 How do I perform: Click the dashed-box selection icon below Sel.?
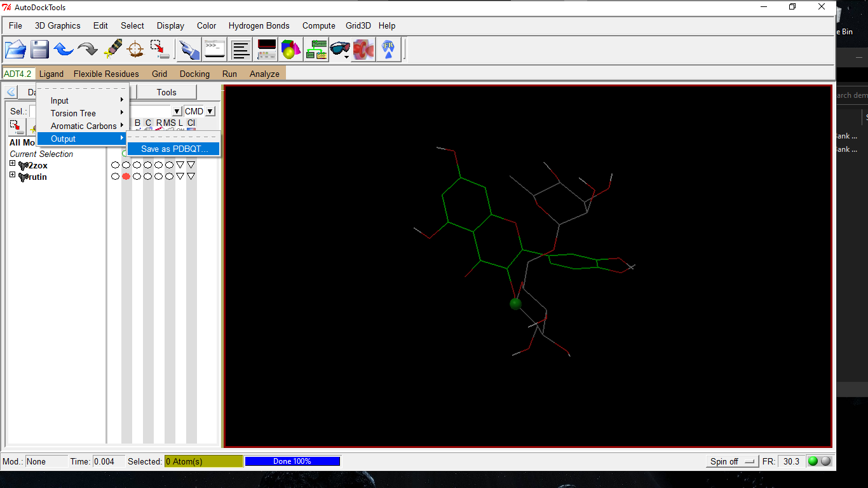tap(16, 126)
